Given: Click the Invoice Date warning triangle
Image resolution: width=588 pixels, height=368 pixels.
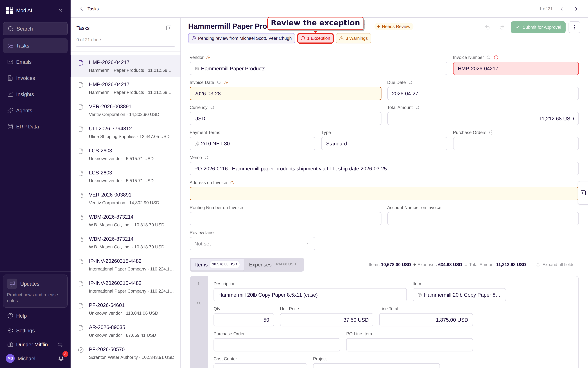Looking at the screenshot, I should tap(226, 82).
